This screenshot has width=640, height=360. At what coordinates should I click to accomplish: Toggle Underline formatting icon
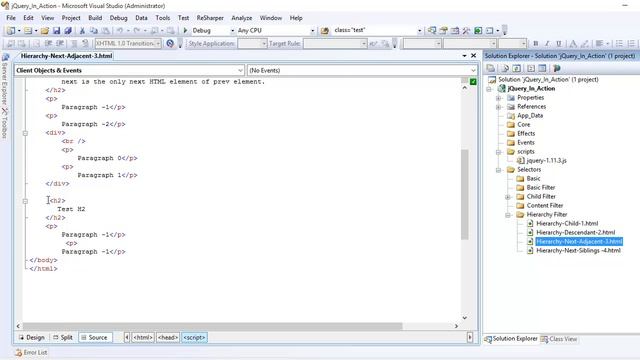pyautogui.click(x=559, y=43)
